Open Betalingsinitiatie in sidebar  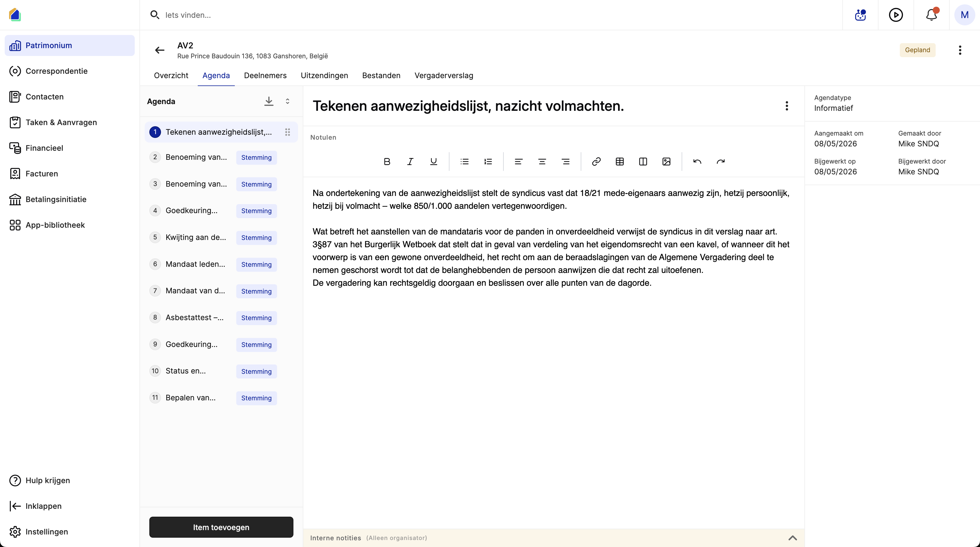(x=70, y=199)
